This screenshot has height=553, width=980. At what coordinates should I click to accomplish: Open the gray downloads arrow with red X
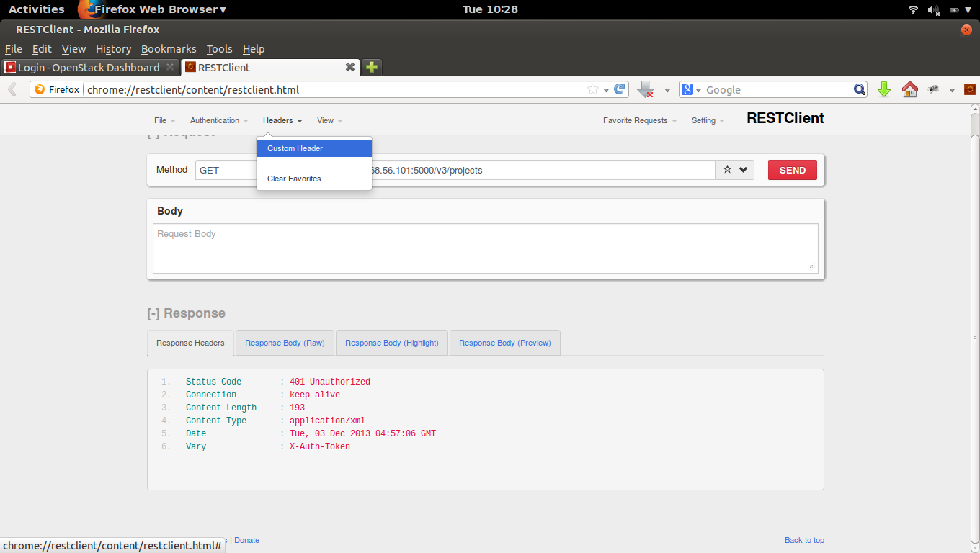coord(646,90)
